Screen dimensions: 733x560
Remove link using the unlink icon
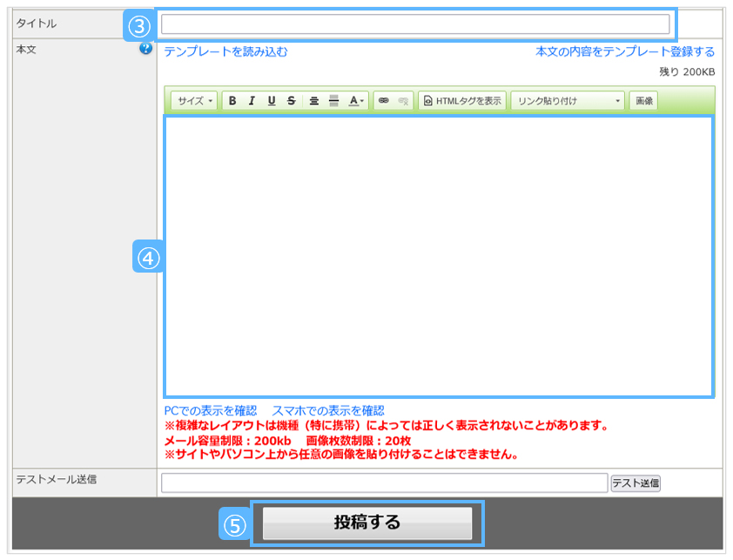[403, 101]
